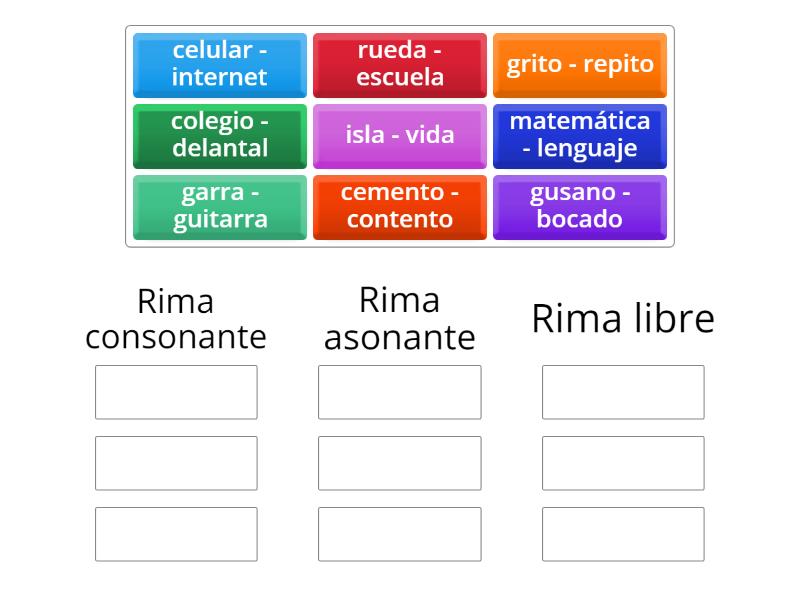Click the second slot under Rima consonante

175,463
